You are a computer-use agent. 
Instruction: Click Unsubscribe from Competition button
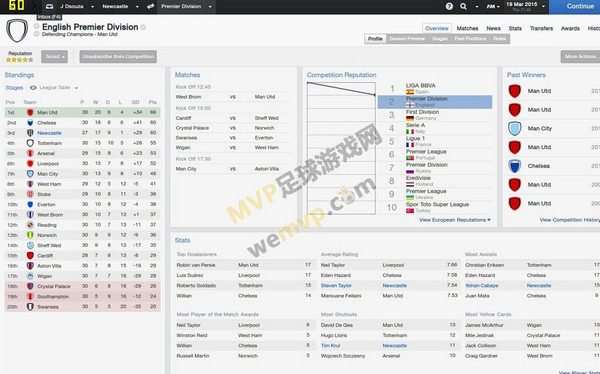[118, 57]
